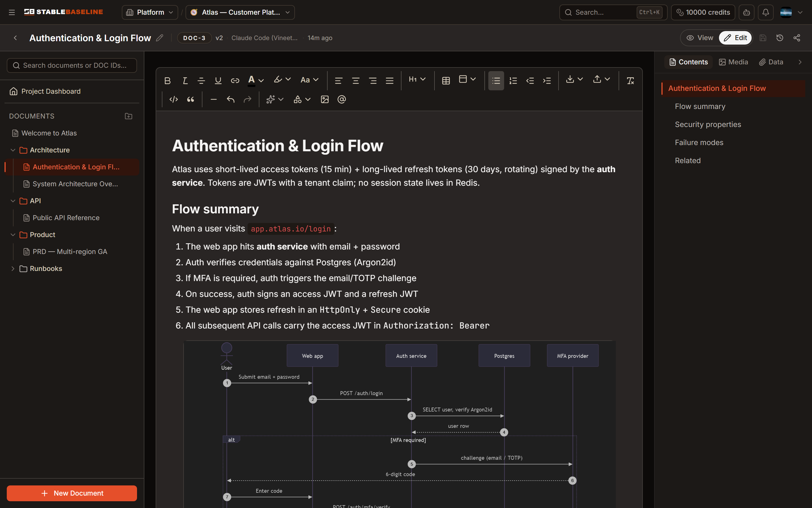Open highlight color dropdown
Image resolution: width=812 pixels, height=508 pixels.
[282, 80]
